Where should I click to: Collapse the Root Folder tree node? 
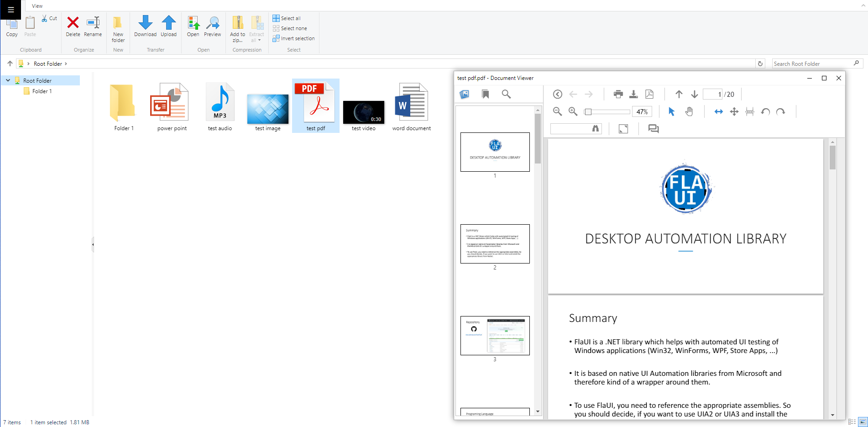(x=8, y=80)
